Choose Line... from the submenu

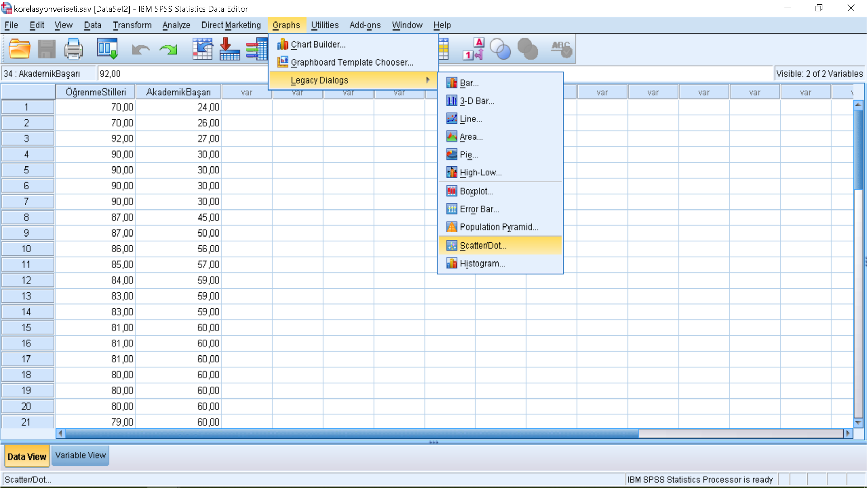[500, 119]
